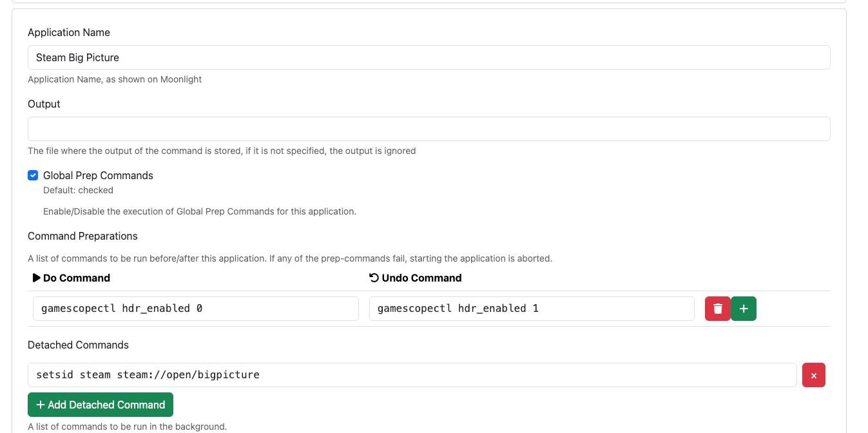Click the Undo Command column header text
Screen dimensions: 868x433
(x=422, y=278)
